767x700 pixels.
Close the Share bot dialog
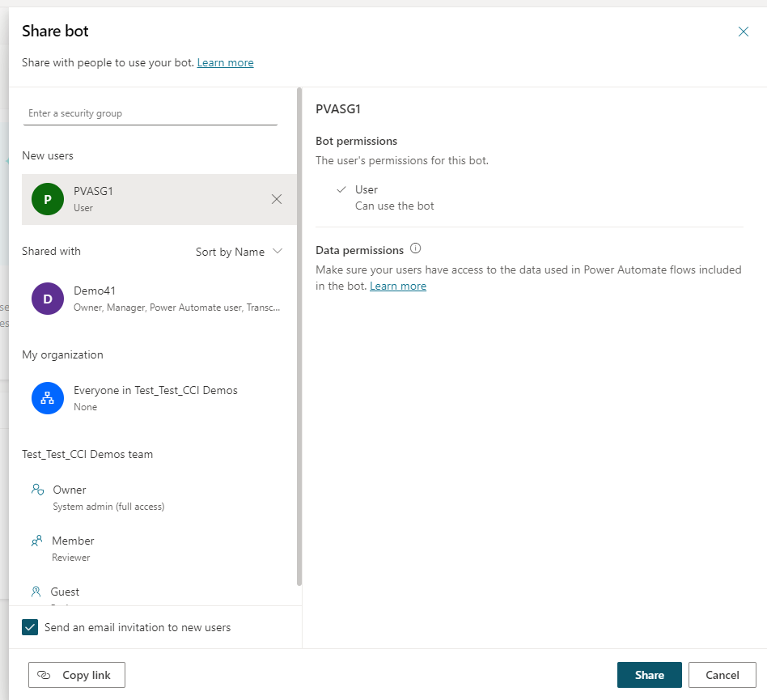[743, 32]
